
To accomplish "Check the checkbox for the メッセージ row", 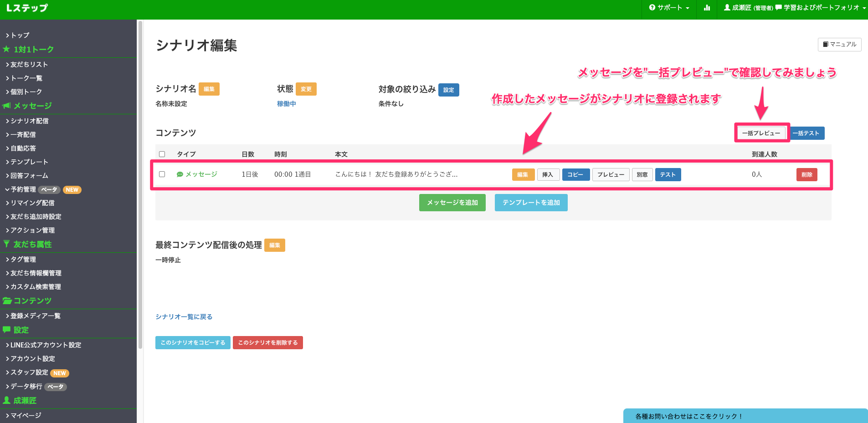I will coord(162,174).
